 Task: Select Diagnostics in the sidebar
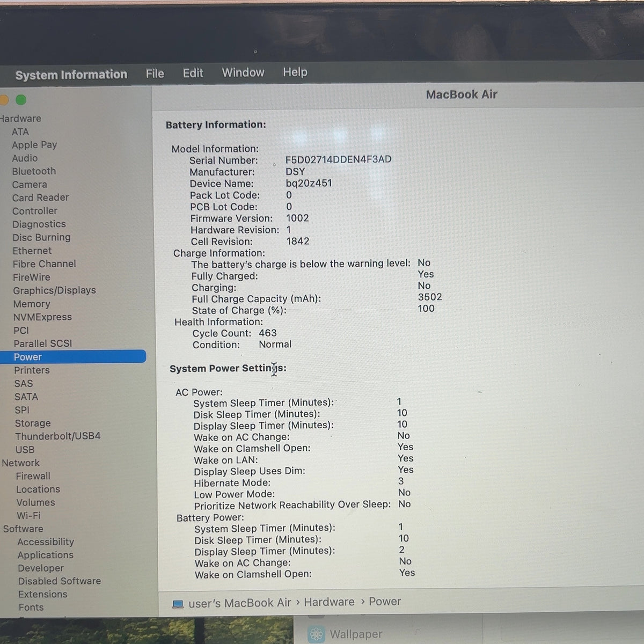[39, 224]
